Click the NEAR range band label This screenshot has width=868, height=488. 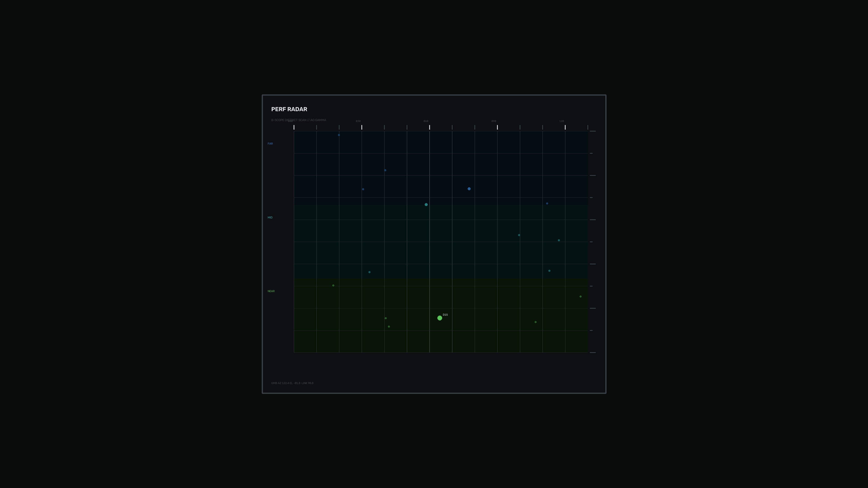coord(271,291)
